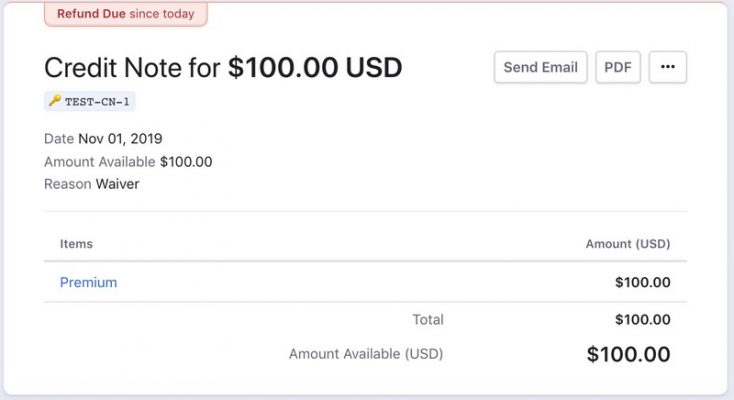Click the Premium row amount $100.00

[642, 282]
